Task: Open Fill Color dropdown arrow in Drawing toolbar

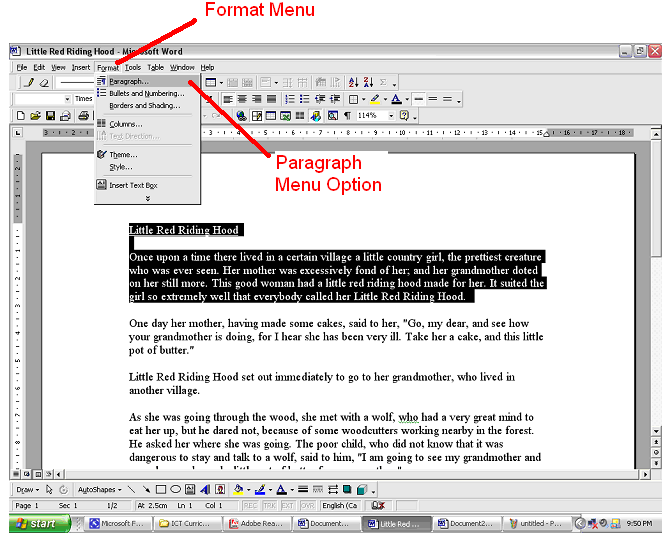Action: click(x=248, y=490)
